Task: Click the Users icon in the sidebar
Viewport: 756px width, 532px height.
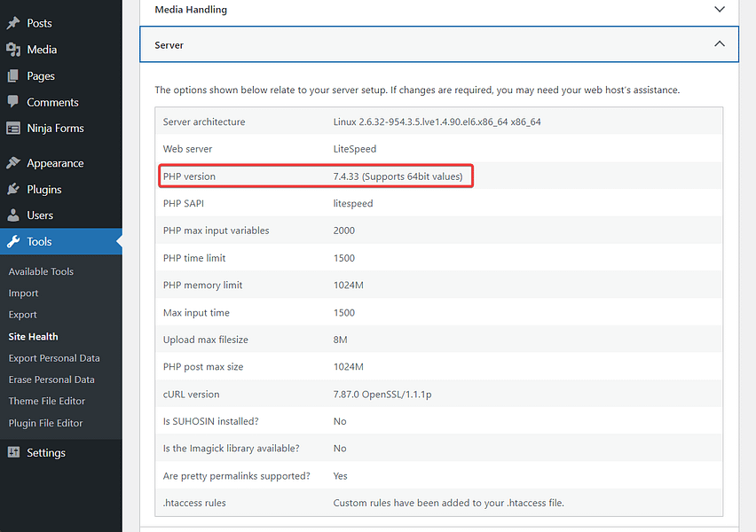Action: 15,215
